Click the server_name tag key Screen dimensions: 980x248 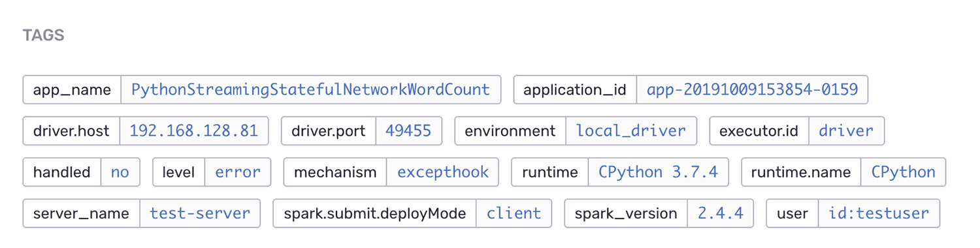(x=81, y=213)
